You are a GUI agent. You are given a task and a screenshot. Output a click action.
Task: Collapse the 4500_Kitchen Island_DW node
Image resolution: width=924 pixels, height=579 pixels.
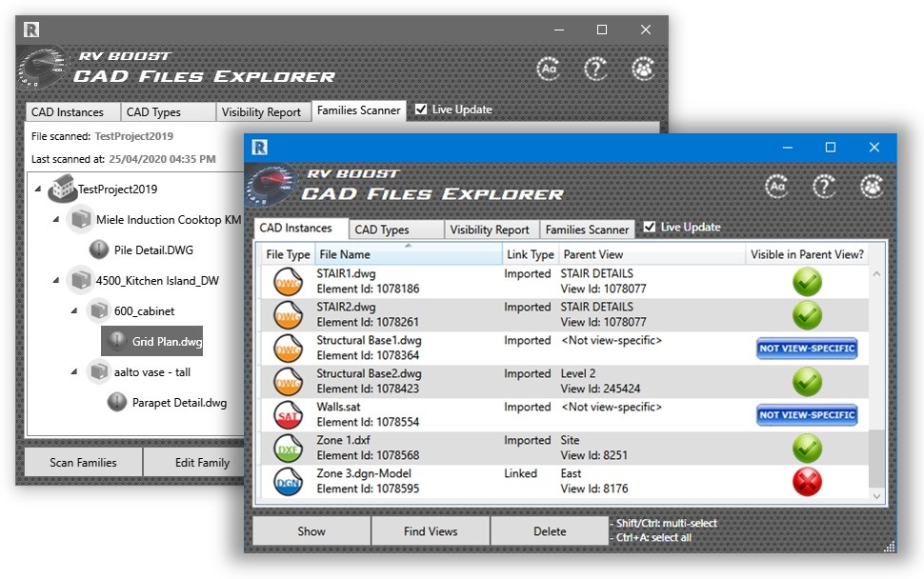pos(56,280)
